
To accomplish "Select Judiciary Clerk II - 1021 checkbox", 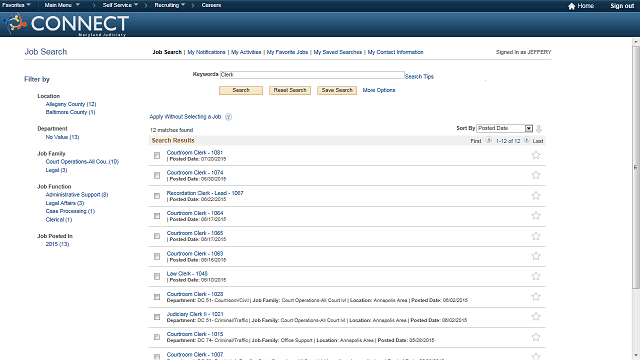I will pyautogui.click(x=157, y=317).
